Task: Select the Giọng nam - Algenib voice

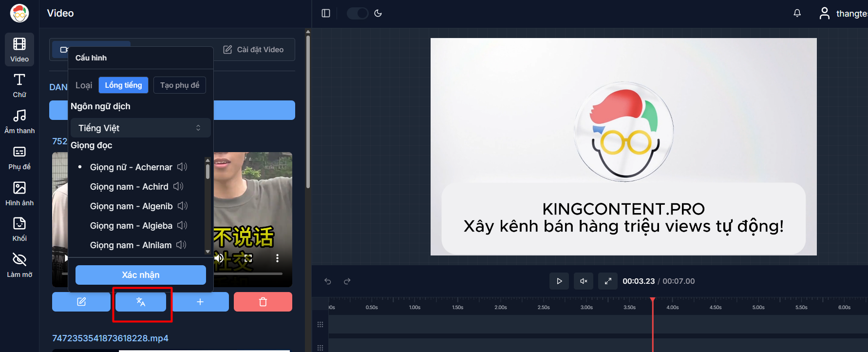Action: (x=131, y=206)
